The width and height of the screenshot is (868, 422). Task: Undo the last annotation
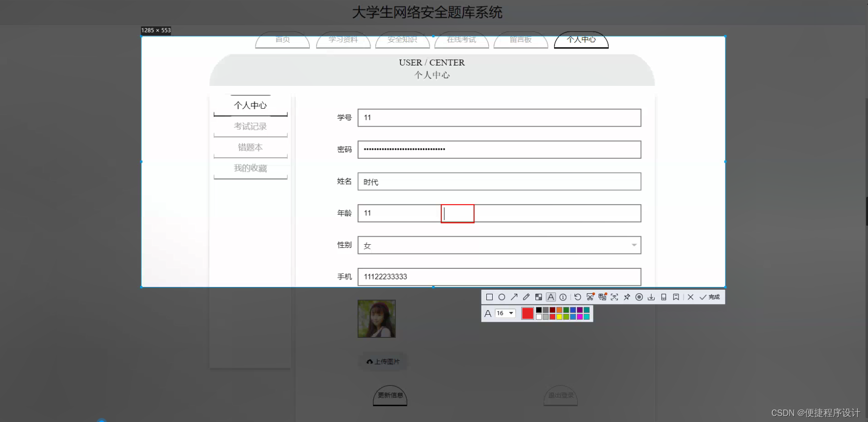click(x=578, y=297)
